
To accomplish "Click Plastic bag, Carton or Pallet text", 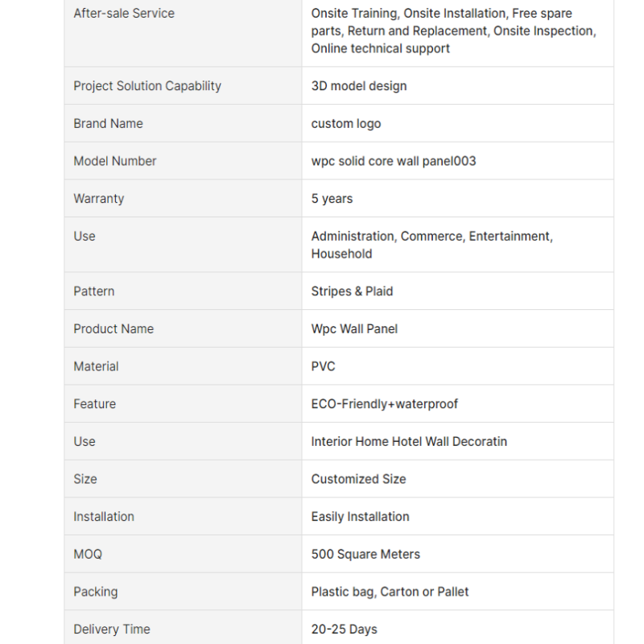I will coord(390,592).
